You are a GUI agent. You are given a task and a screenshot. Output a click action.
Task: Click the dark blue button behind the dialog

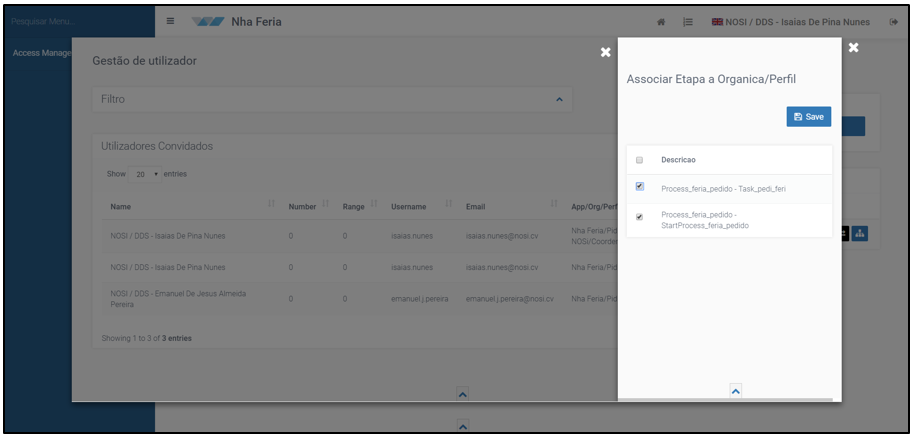coord(854,126)
